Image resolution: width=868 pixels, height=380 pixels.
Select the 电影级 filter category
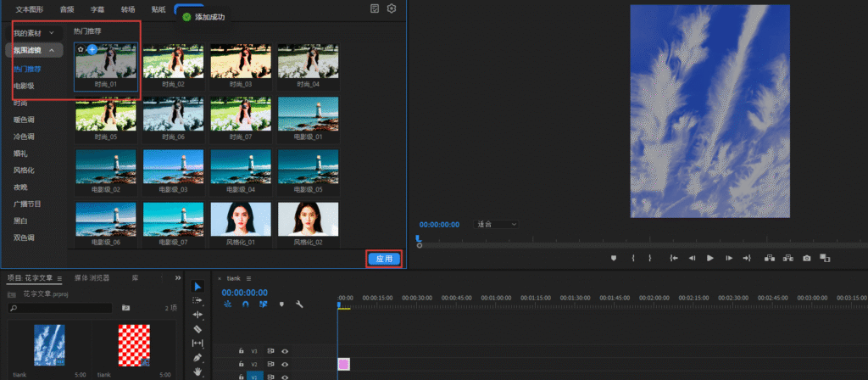click(25, 86)
